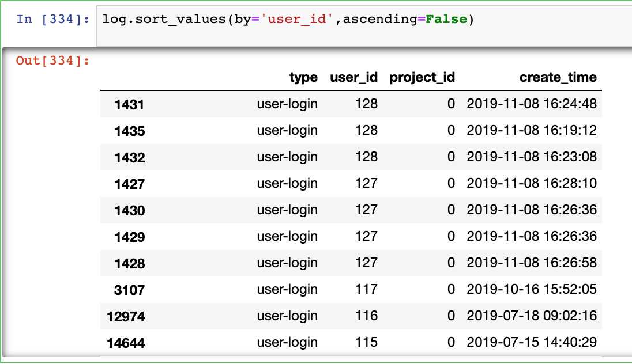This screenshot has width=632, height=364.
Task: Select row index 14644
Action: (126, 343)
